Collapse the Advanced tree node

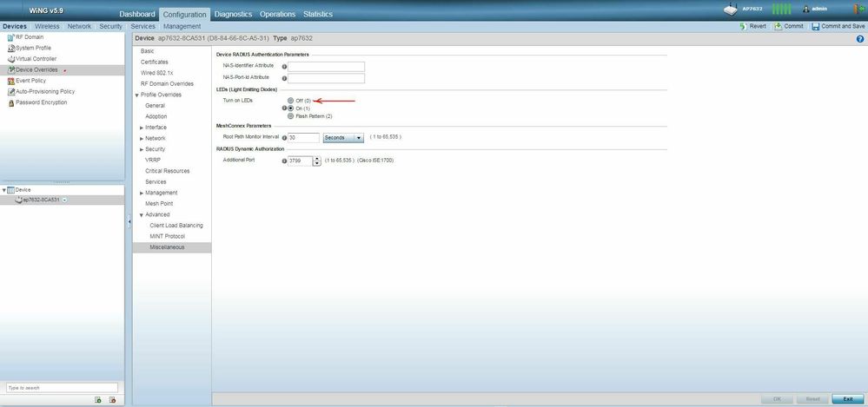[x=142, y=215]
